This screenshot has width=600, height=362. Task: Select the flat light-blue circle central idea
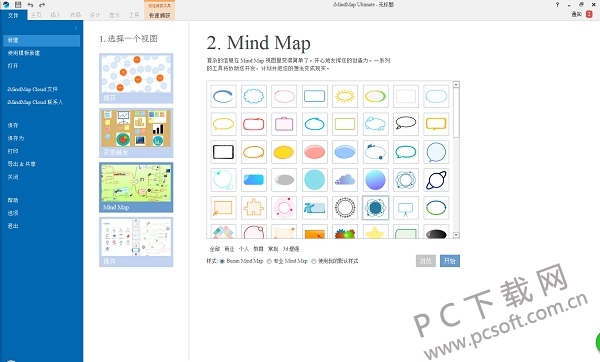315,180
